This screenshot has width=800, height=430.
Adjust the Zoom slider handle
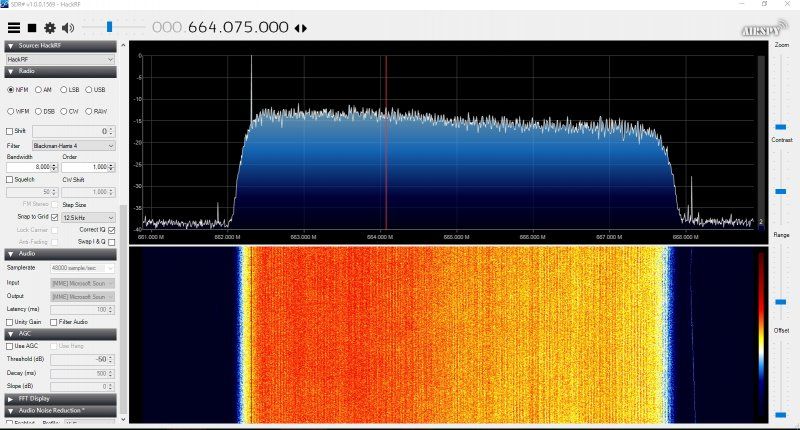pyautogui.click(x=780, y=127)
